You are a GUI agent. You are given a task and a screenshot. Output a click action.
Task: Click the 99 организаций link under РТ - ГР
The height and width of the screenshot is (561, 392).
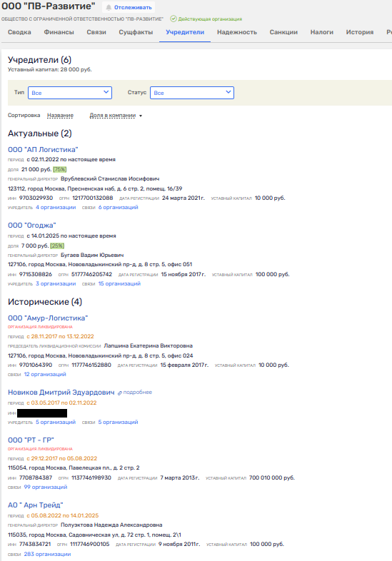pyautogui.click(x=46, y=487)
